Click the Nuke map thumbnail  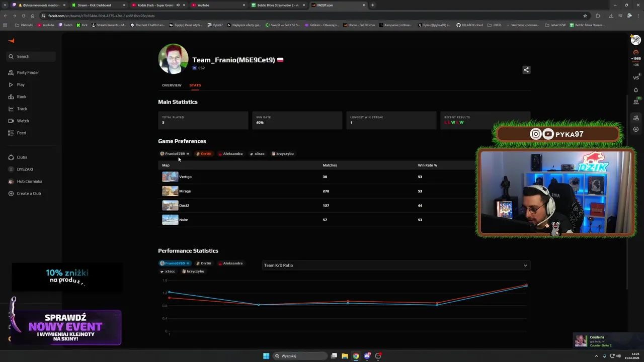[170, 220]
